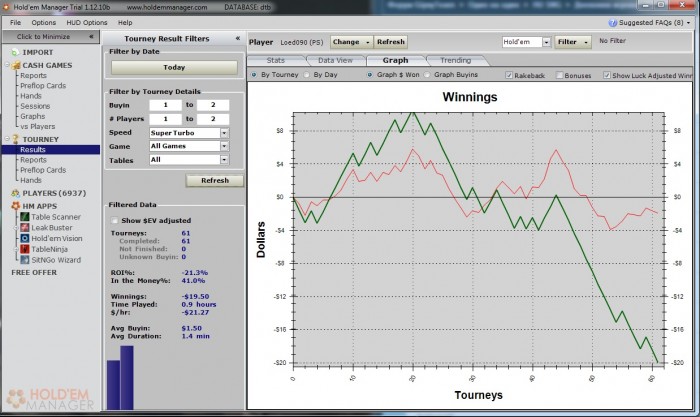Select vs Players in the sidebar
700x417 pixels.
pos(38,127)
